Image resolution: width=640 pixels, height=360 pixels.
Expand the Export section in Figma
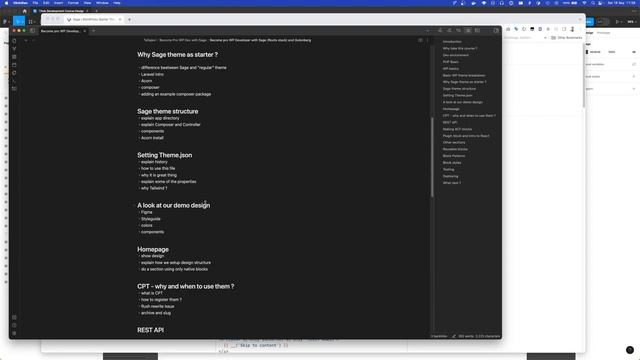pyautogui.click(x=634, y=89)
